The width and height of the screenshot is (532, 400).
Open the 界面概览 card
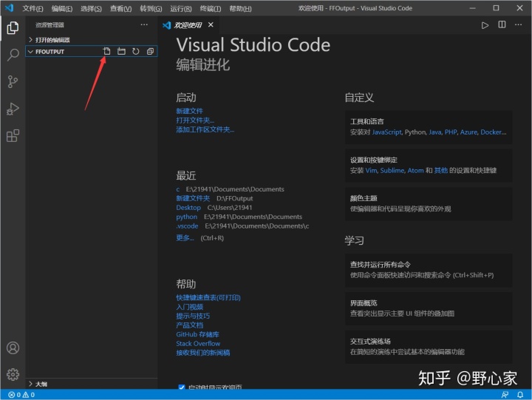[429, 308]
